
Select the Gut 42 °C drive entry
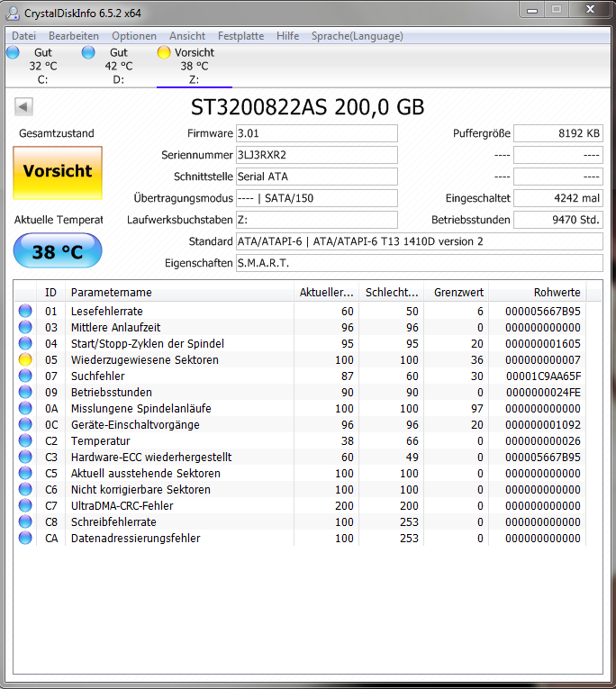[119, 66]
